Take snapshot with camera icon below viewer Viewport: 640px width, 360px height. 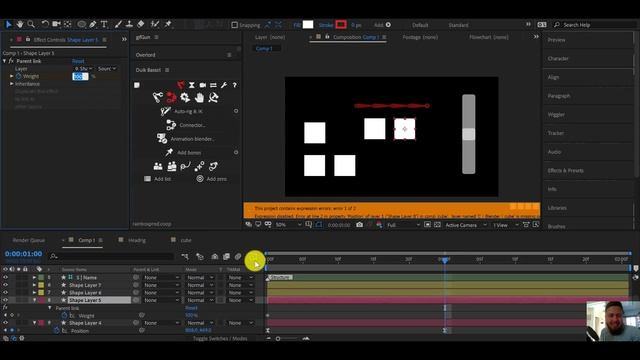coord(359,225)
